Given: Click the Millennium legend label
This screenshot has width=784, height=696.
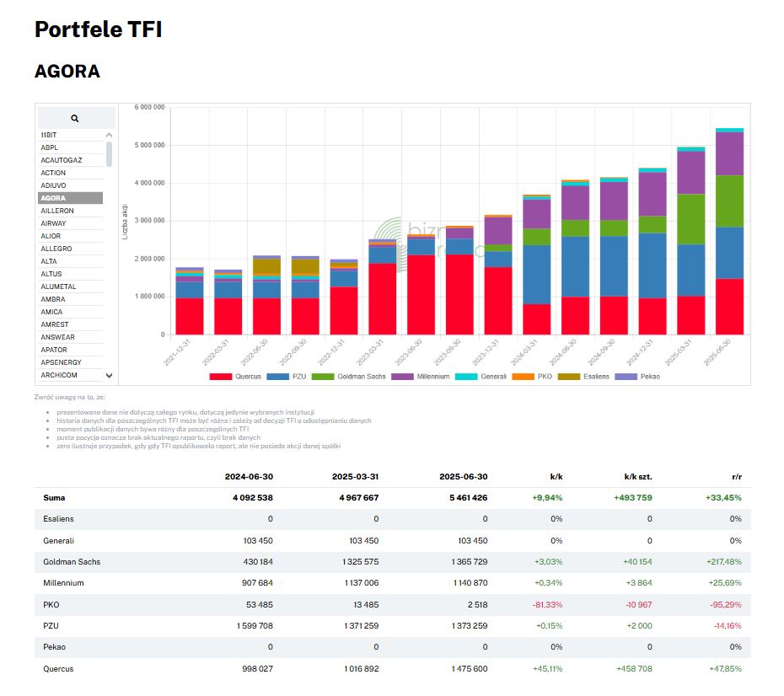Looking at the screenshot, I should click(433, 377).
